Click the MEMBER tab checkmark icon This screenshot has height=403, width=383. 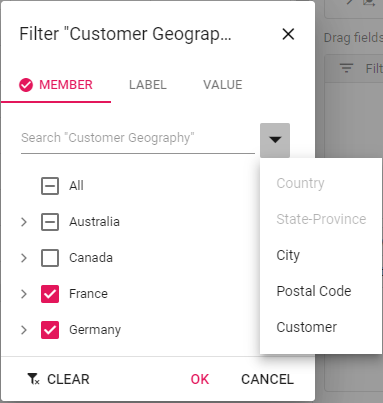(x=26, y=85)
